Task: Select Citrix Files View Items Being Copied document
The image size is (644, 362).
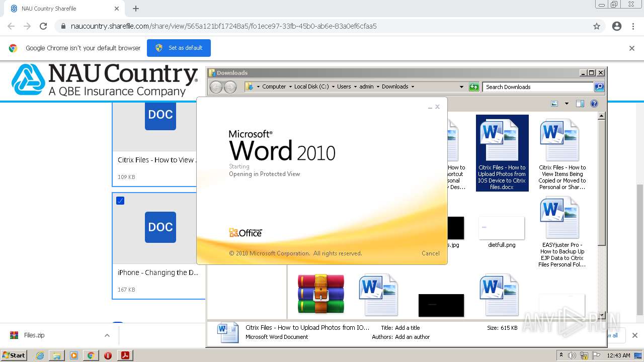Action: tap(562, 154)
